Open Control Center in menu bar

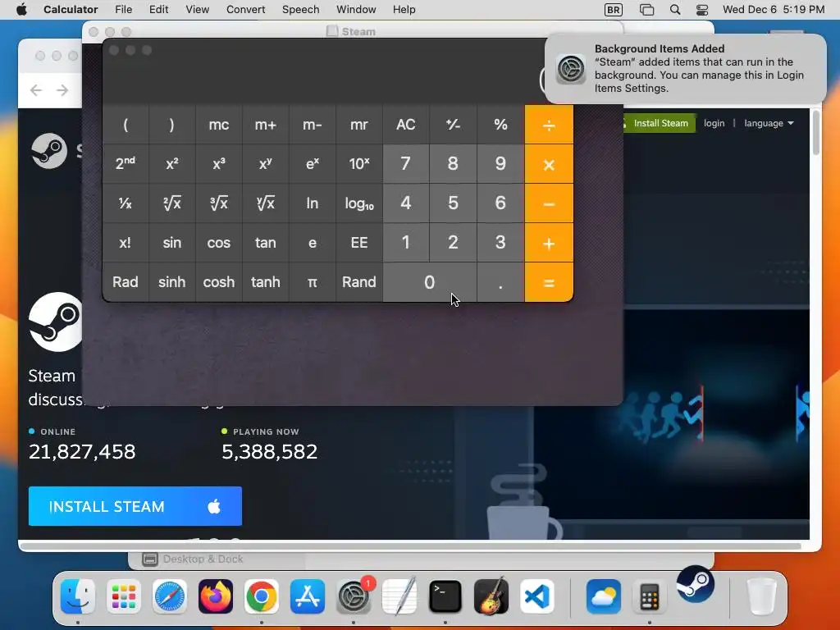click(702, 10)
